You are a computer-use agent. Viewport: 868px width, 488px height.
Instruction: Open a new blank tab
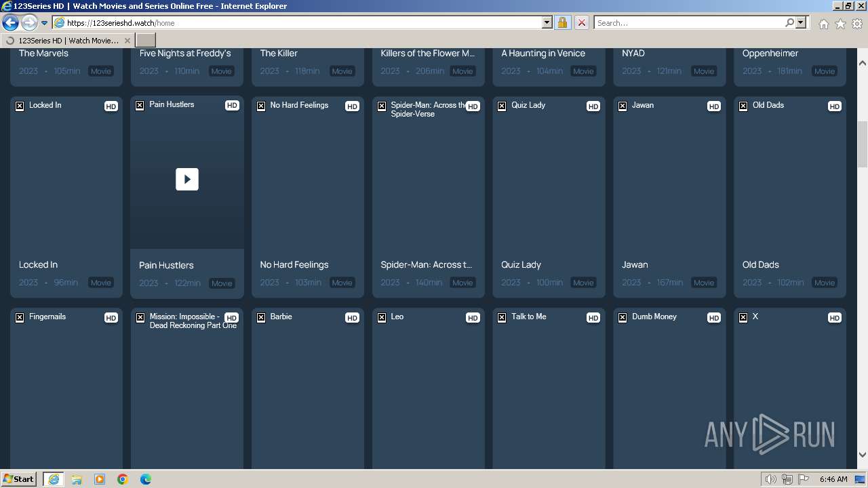[x=146, y=41]
